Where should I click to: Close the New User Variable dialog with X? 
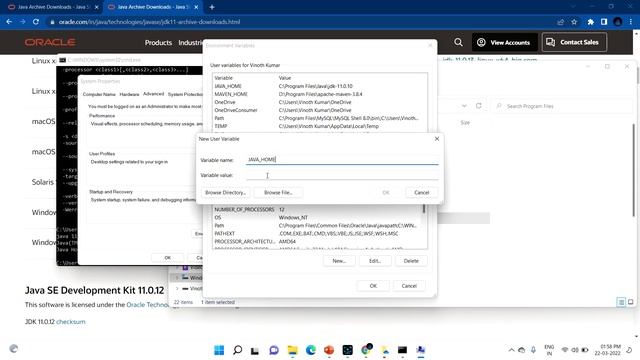[437, 139]
